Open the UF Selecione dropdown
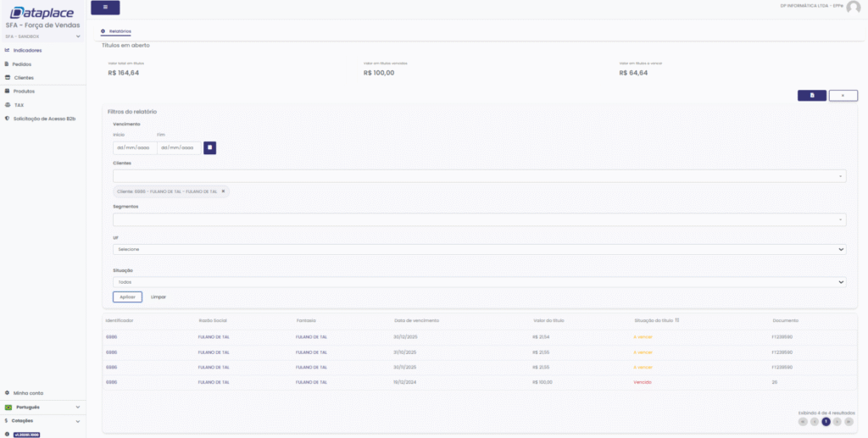868x438 pixels. (x=479, y=249)
